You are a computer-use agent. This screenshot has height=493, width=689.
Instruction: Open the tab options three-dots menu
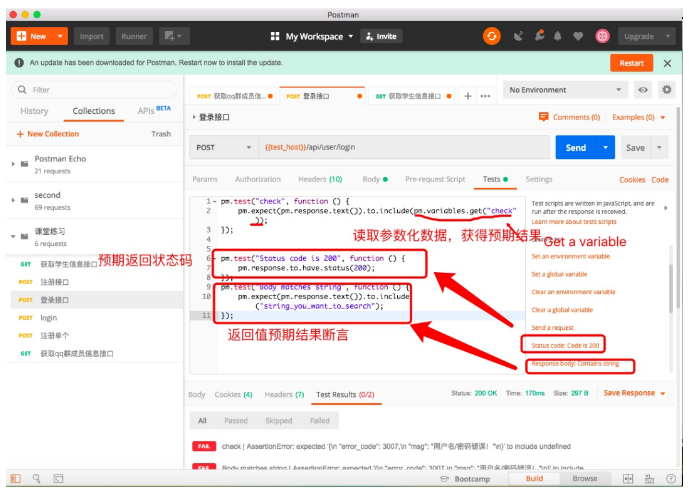tap(485, 96)
